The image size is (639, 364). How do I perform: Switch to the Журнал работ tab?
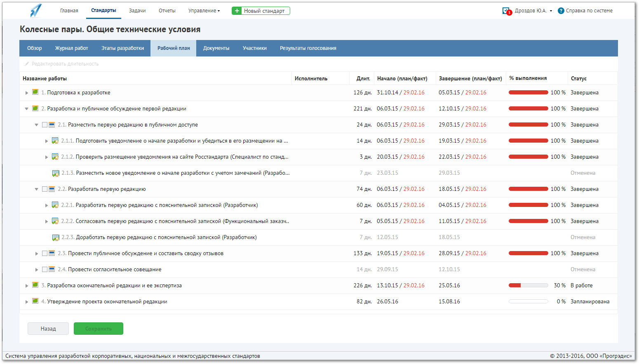[x=72, y=48]
